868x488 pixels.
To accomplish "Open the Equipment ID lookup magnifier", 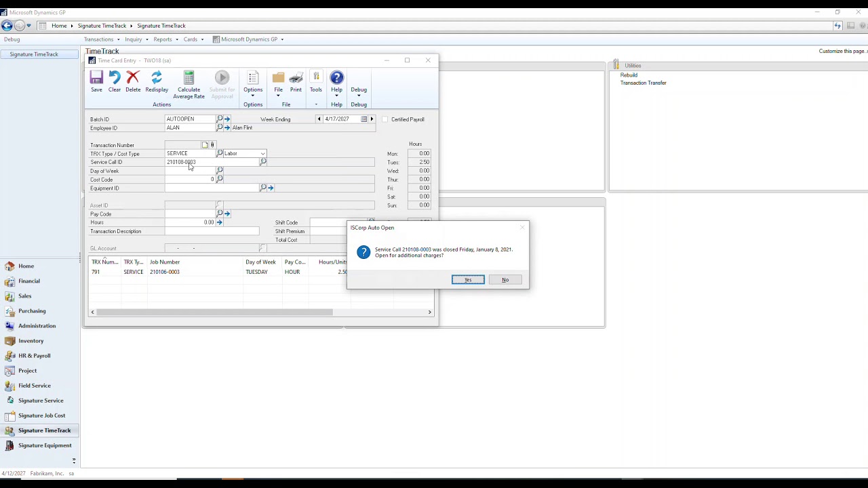I will point(263,188).
